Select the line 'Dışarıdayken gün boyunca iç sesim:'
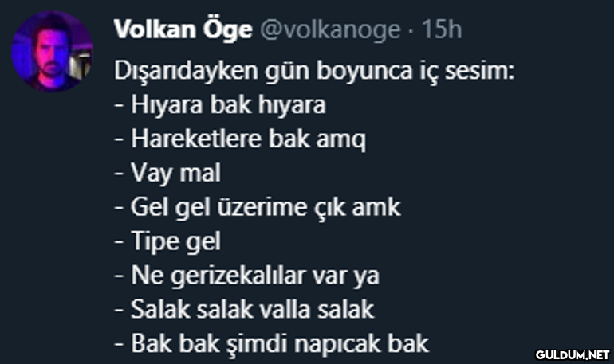Viewport: 614px width, 364px height. 314,72
